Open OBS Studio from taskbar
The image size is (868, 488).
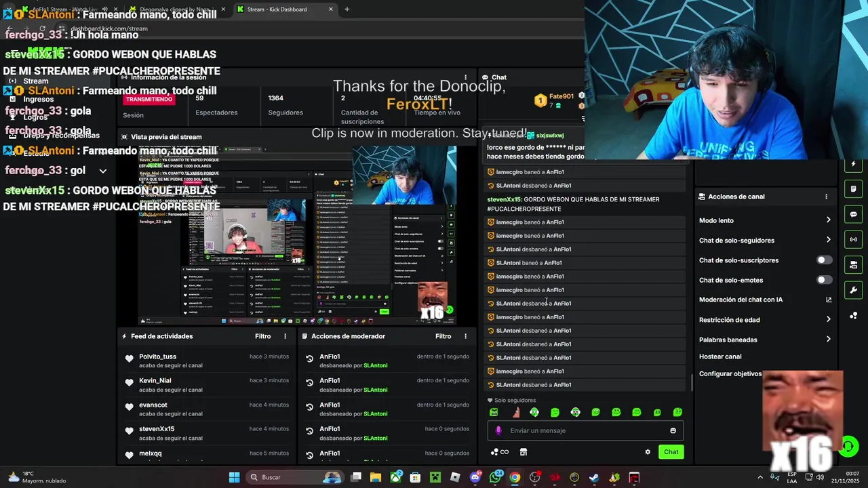pos(534,477)
